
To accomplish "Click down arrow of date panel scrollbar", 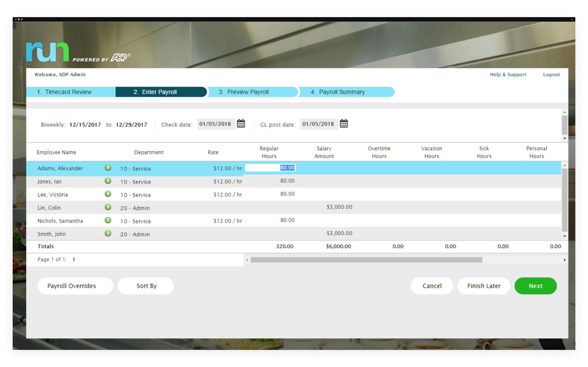I will [565, 138].
